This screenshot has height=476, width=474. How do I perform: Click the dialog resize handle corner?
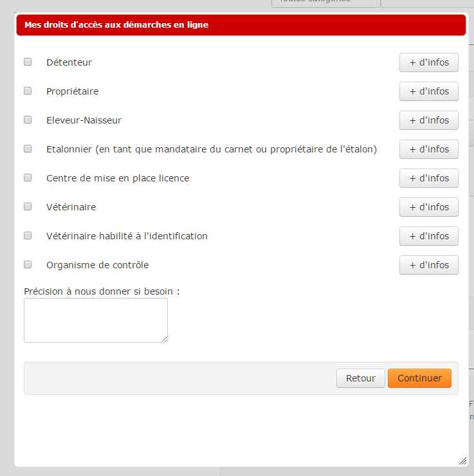click(462, 461)
